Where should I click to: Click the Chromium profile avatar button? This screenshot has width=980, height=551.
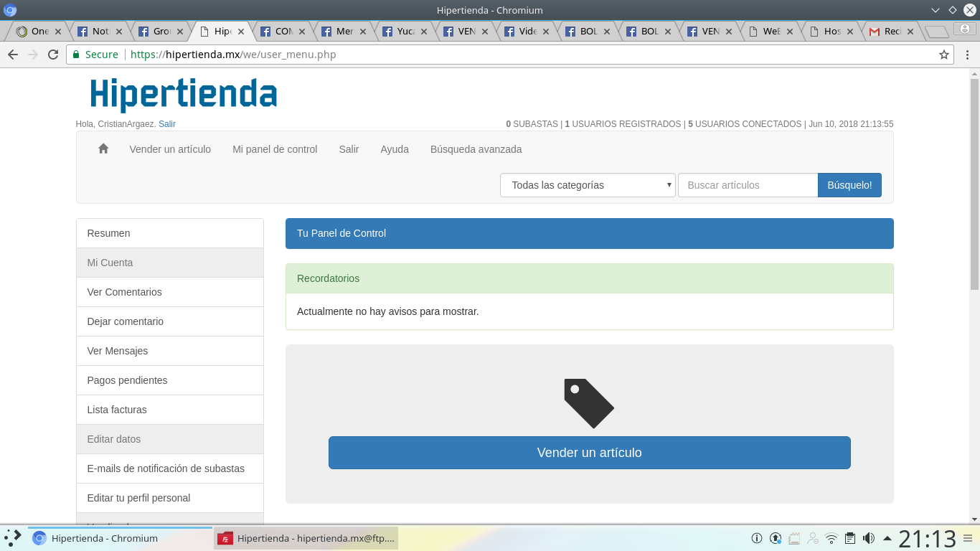(x=965, y=29)
